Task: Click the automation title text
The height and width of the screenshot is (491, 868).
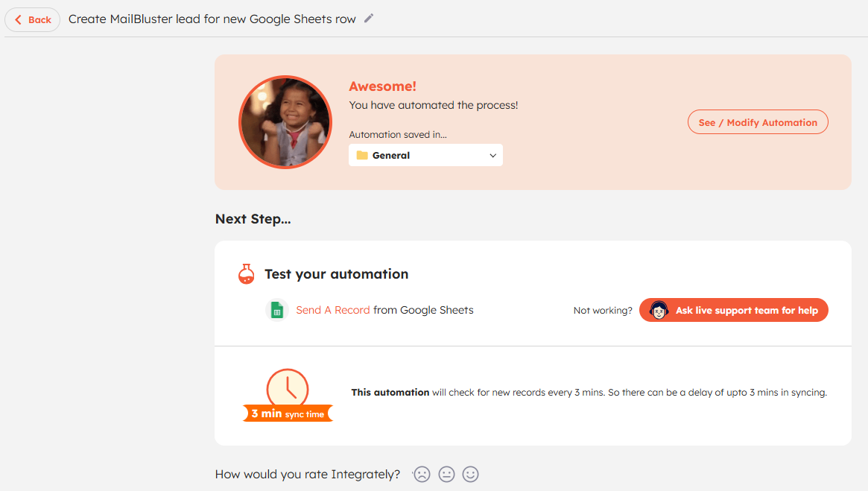Action: 212,19
